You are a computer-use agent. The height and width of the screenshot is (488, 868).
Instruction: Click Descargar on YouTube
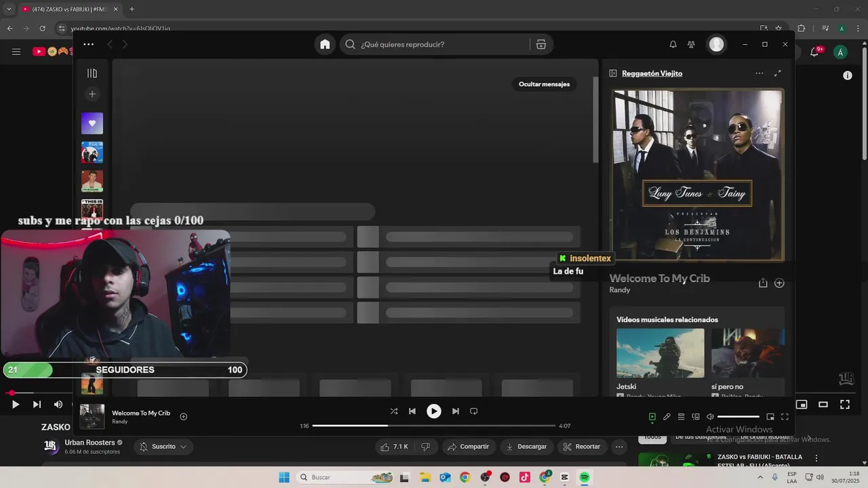click(527, 447)
